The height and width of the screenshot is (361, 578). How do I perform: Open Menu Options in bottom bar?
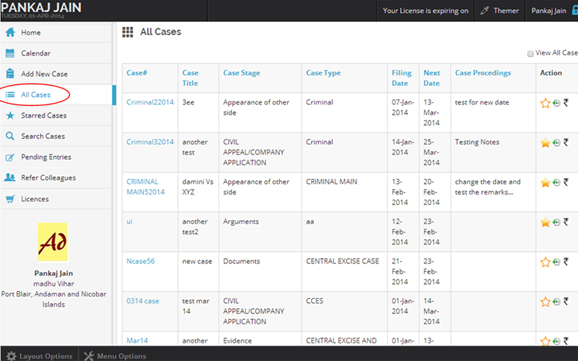[x=115, y=356]
